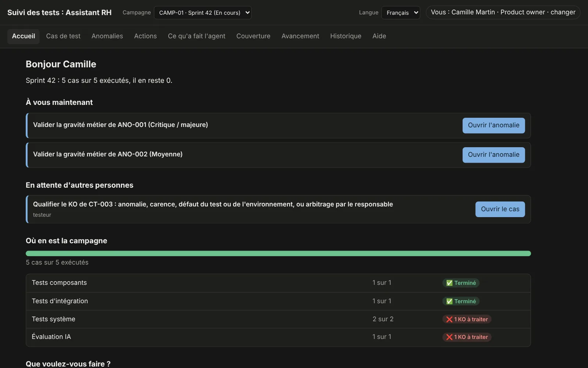Viewport: 588px width, 368px height.
Task: Select the Évaluation IA row label
Action: [x=51, y=337]
